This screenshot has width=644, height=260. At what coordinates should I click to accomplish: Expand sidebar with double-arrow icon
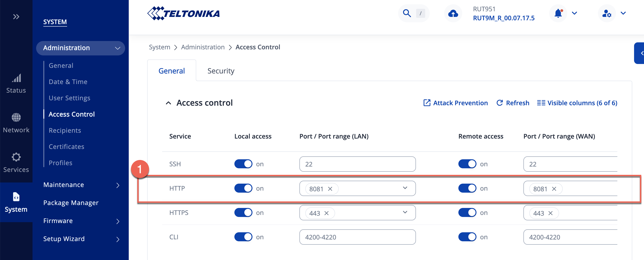16,17
